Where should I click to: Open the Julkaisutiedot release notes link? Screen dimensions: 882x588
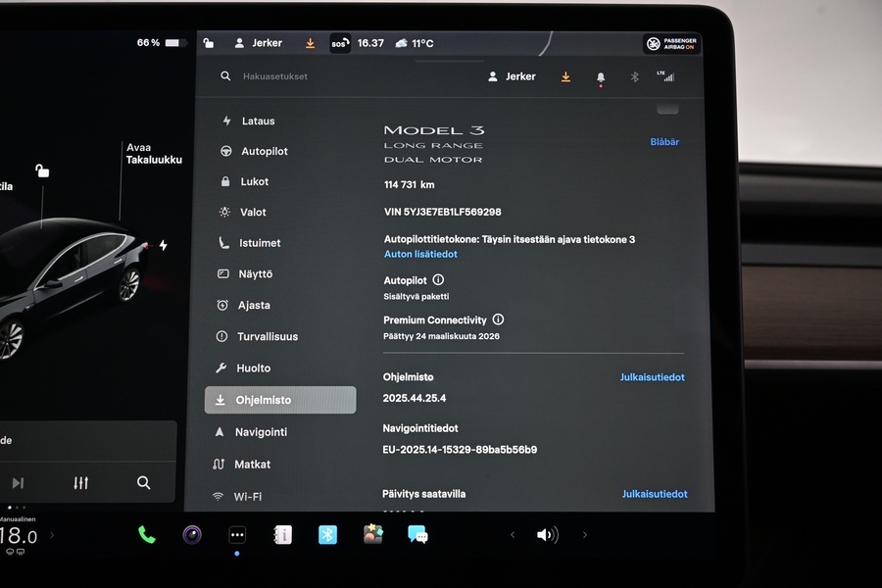tap(653, 376)
